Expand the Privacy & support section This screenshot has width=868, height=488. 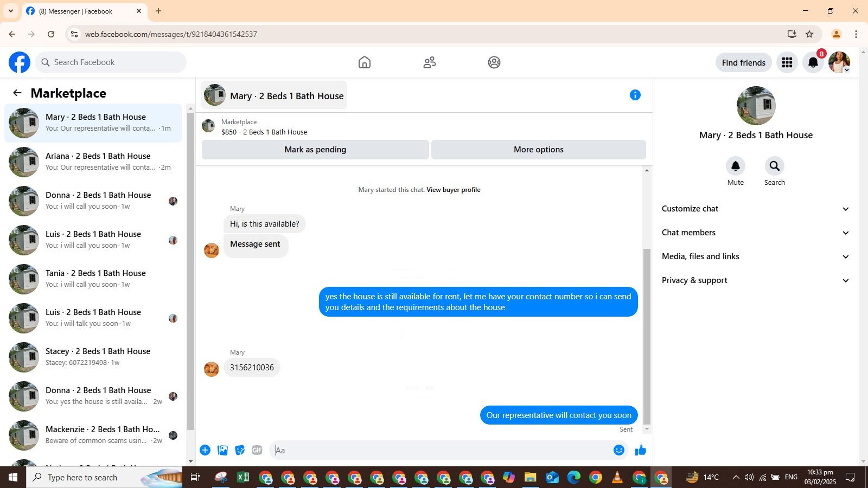[x=756, y=280]
